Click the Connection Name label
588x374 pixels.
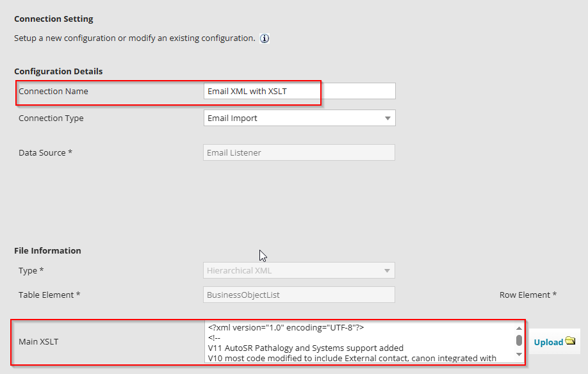[x=54, y=91]
